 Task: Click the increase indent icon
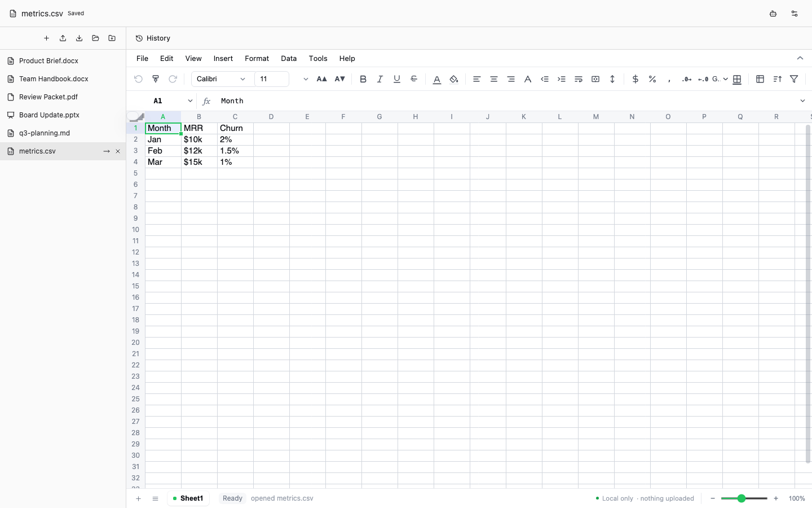(562, 79)
